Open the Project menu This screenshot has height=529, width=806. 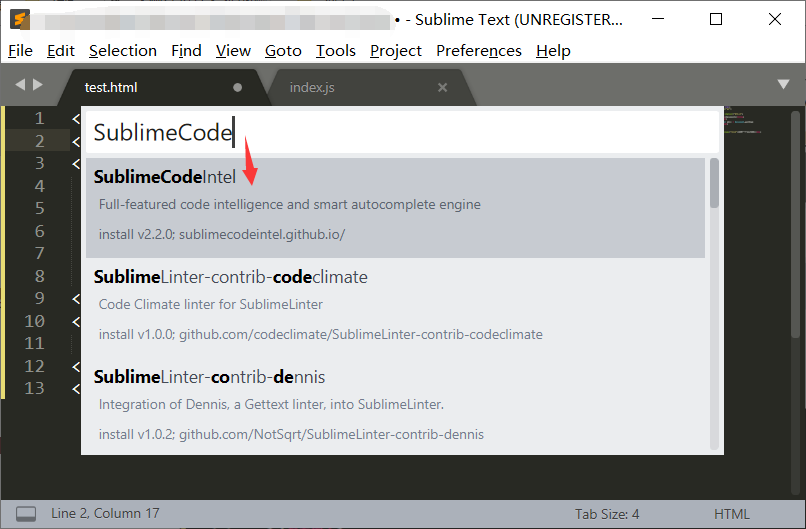tap(396, 51)
